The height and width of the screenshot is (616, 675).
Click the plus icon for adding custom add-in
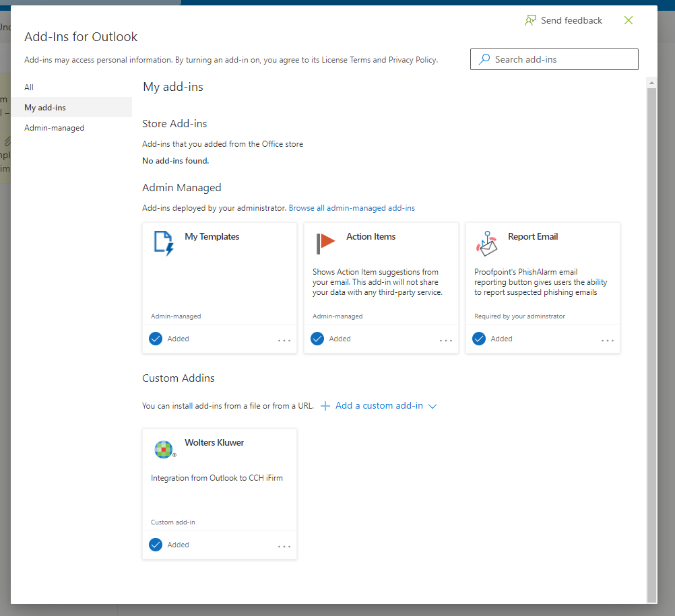325,405
